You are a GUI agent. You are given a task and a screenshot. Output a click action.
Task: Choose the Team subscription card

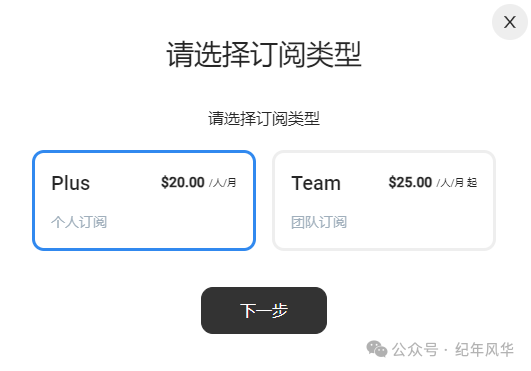[384, 200]
